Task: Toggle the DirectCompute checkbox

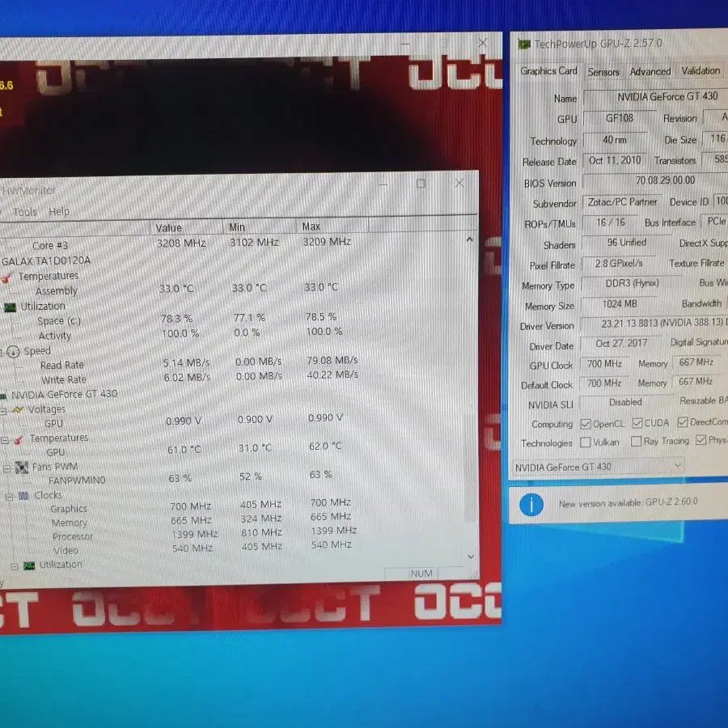Action: pos(682,421)
